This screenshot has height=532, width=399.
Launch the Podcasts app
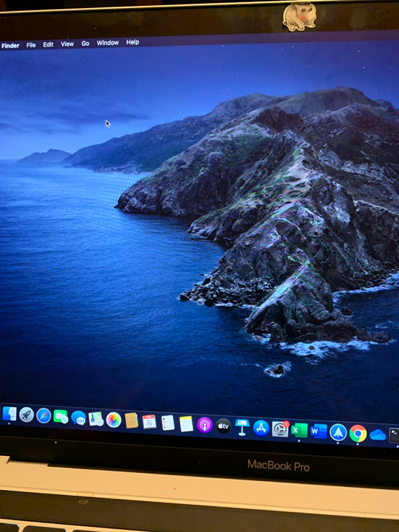coord(205,425)
